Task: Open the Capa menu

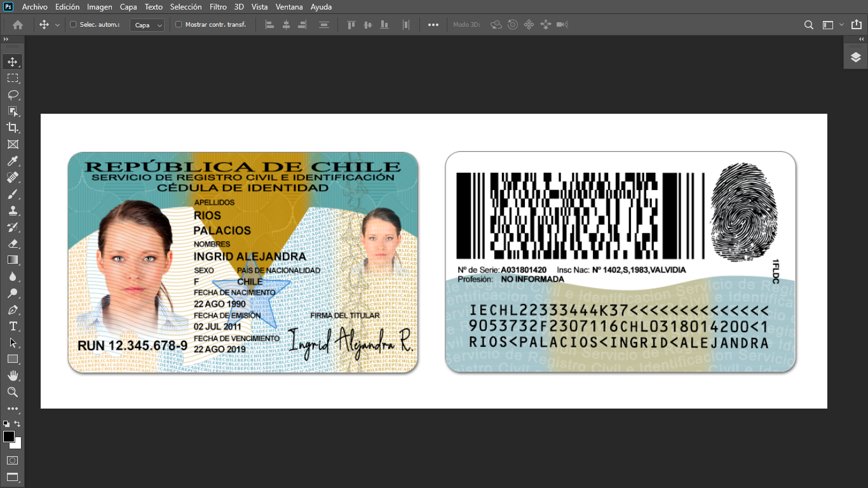Action: click(x=128, y=7)
